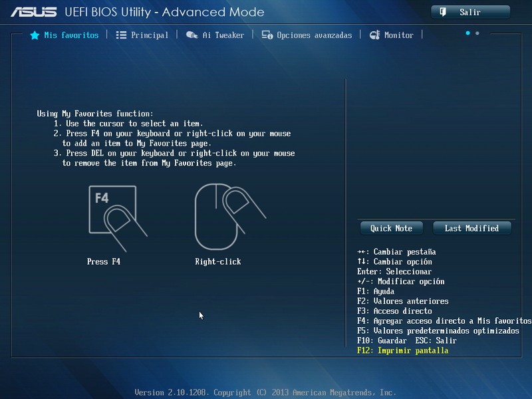The width and height of the screenshot is (532, 399).
Task: Click the Monitor thermometer icon
Action: click(374, 35)
